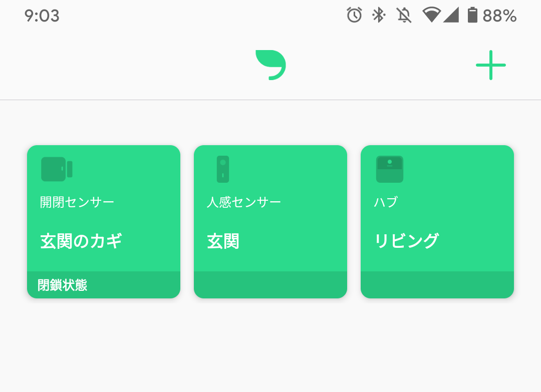Click the motion sensor device icon

223,169
